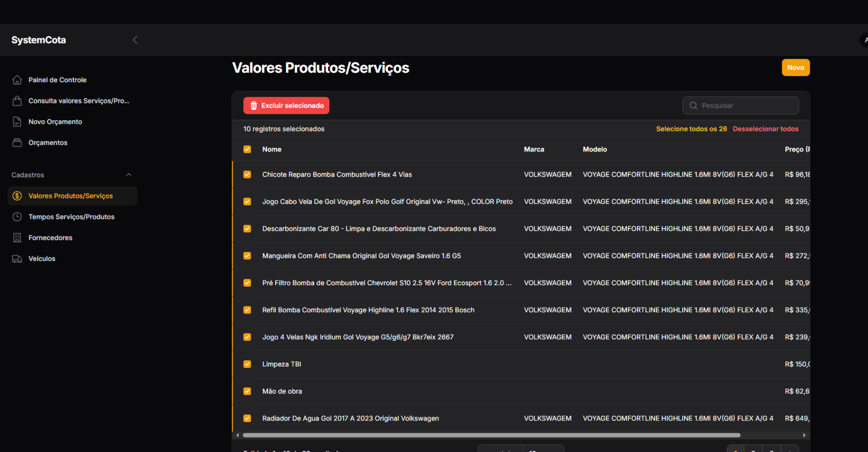Click Selecione todos os 26 link
The width and height of the screenshot is (868, 452).
coord(691,129)
